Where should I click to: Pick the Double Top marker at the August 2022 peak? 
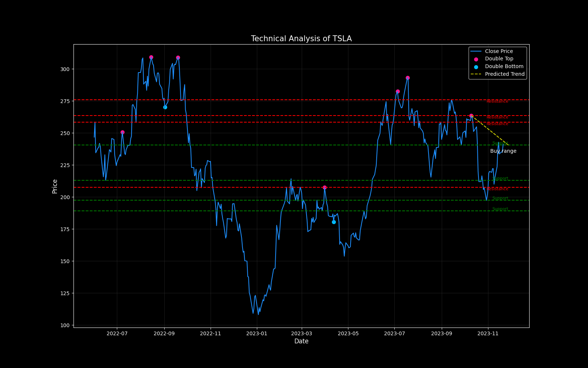[151, 57]
